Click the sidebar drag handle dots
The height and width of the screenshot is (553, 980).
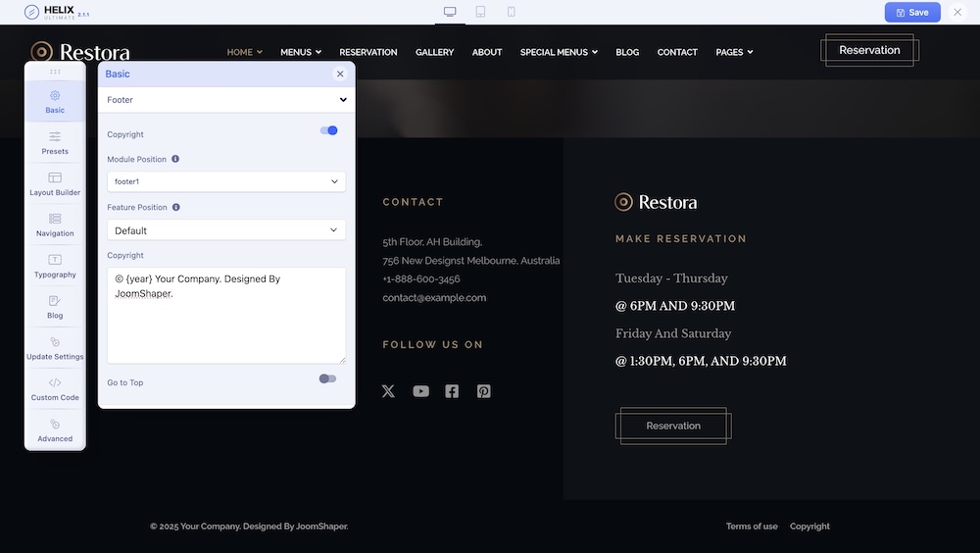point(55,72)
